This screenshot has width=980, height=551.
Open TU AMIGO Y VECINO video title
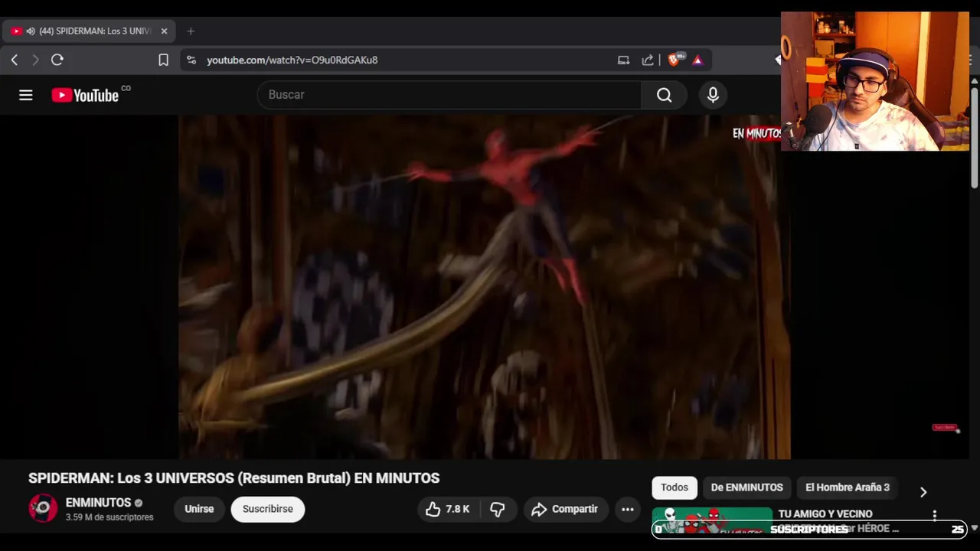[825, 514]
